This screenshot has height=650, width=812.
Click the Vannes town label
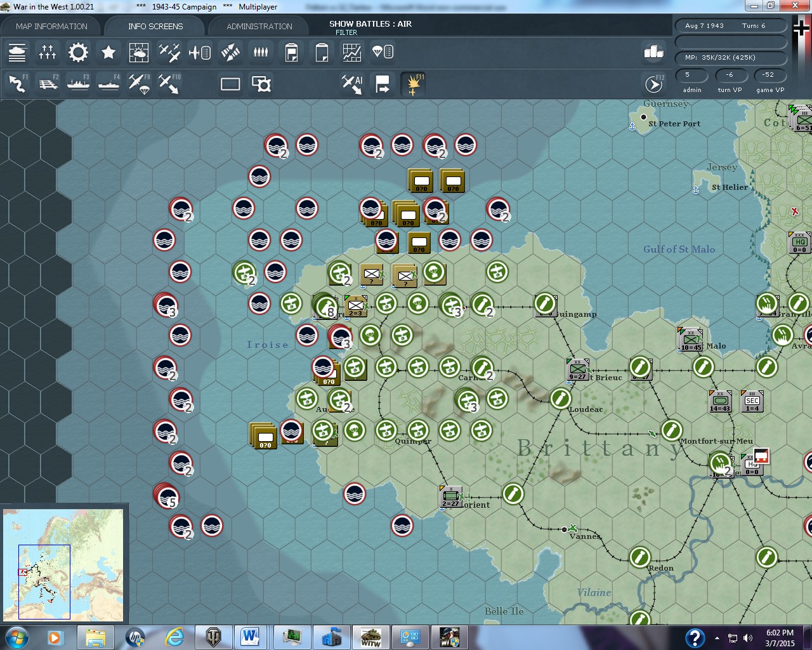point(584,536)
